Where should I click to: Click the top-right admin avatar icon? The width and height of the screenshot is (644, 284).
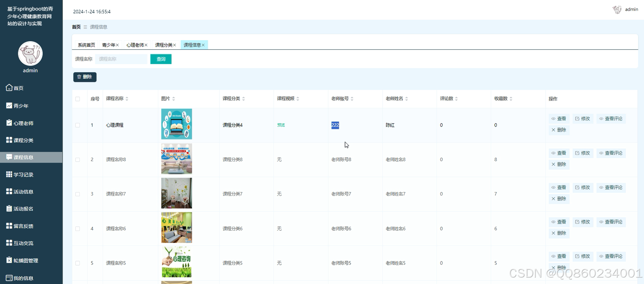click(x=617, y=9)
